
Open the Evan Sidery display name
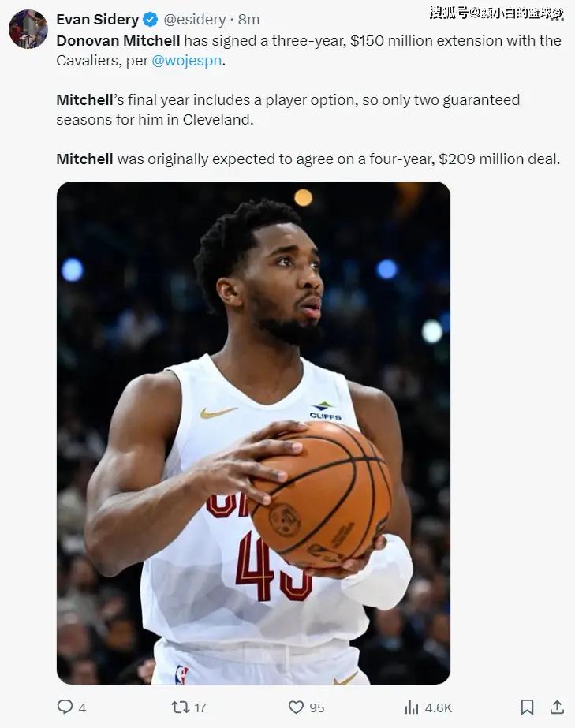click(x=98, y=20)
